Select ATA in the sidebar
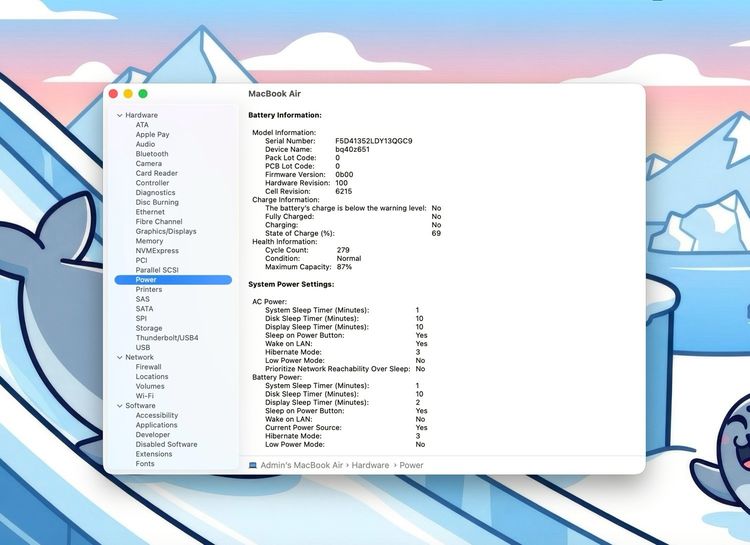Viewport: 750px width, 545px height. [142, 125]
